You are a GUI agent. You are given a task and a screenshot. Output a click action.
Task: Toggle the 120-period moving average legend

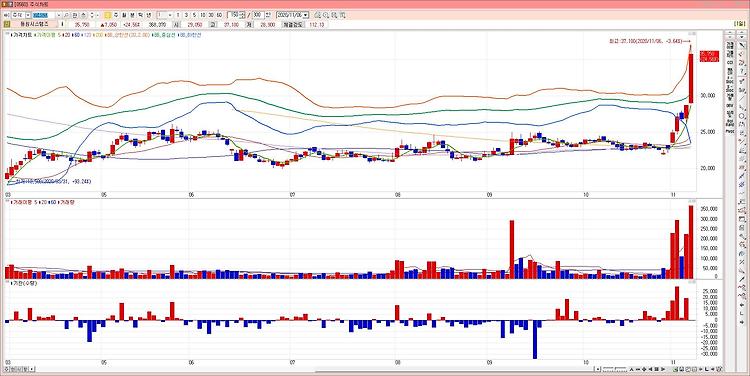pos(86,35)
